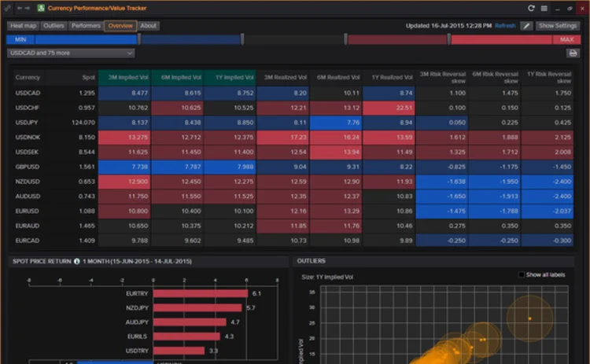Click the third color scale slider handle
This screenshot has width=590, height=364.
[345, 39]
